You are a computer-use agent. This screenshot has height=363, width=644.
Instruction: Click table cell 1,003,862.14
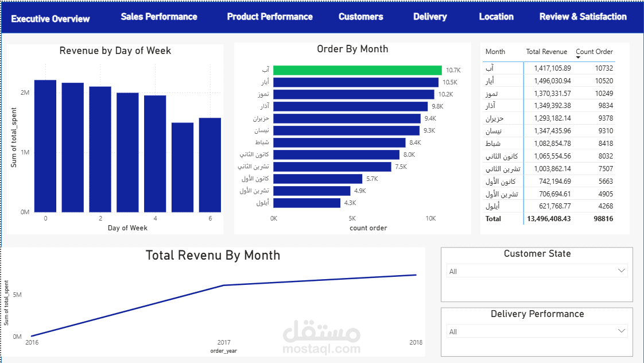point(552,168)
